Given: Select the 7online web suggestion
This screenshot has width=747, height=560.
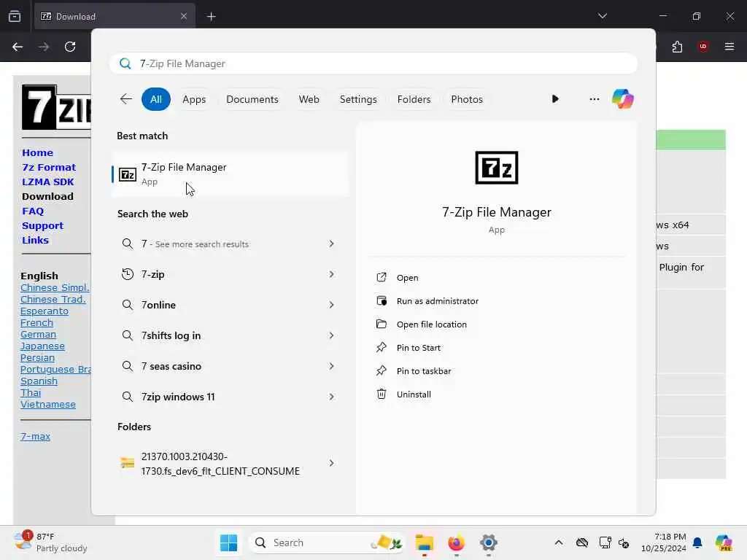Looking at the screenshot, I should pyautogui.click(x=231, y=305).
